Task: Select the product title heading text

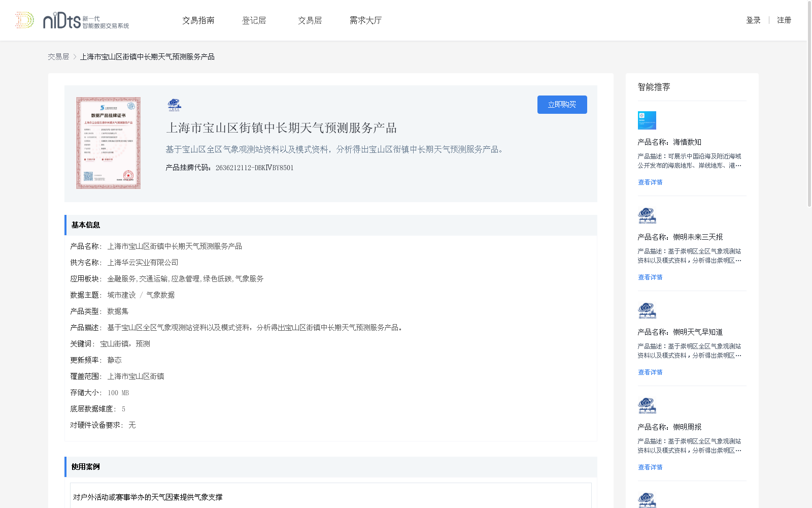Action: coord(282,128)
